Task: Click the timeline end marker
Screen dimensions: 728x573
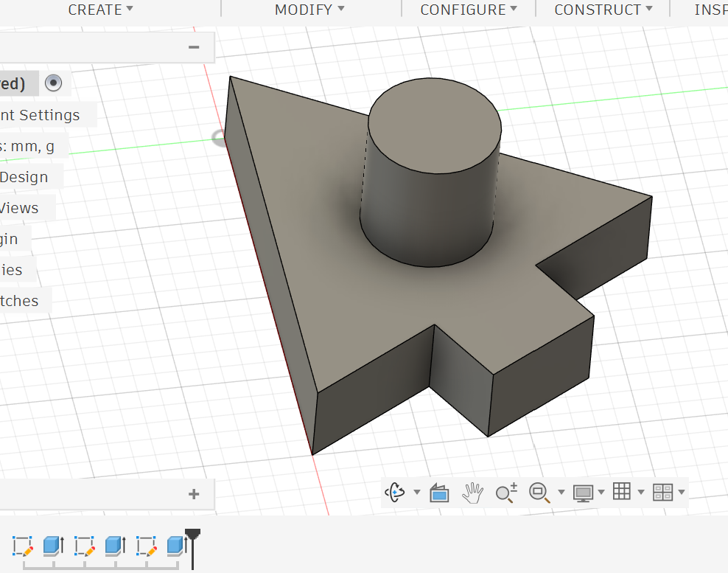Action: [192, 549]
